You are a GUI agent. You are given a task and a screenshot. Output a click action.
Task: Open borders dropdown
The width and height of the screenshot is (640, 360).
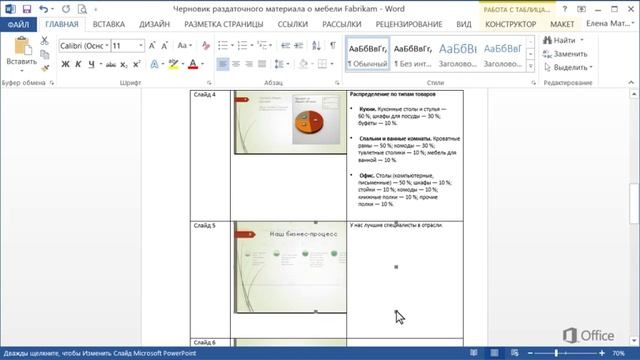pyautogui.click(x=331, y=64)
